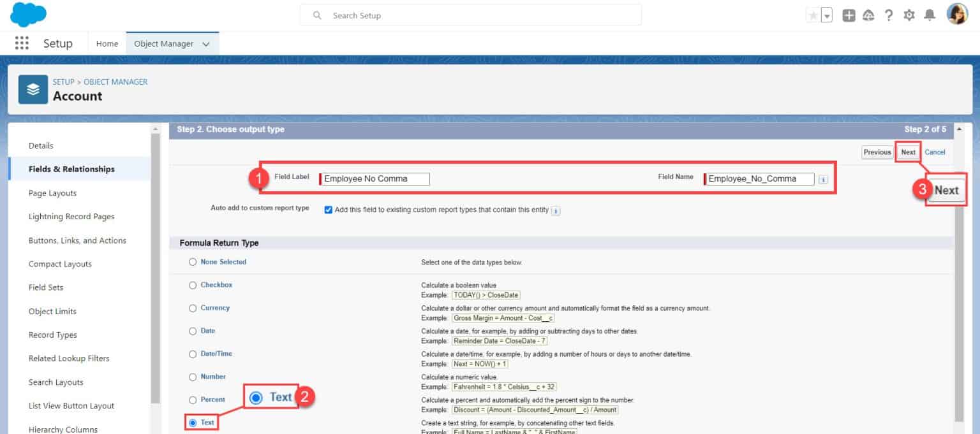
Task: Open Salesforce Help via question mark icon
Action: coord(889,15)
